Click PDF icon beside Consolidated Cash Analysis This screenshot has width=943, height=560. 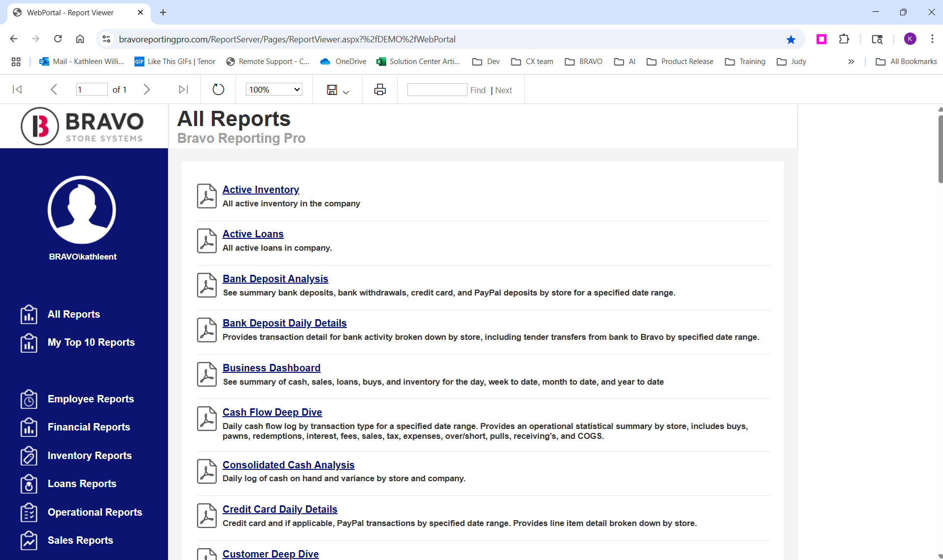point(207,471)
